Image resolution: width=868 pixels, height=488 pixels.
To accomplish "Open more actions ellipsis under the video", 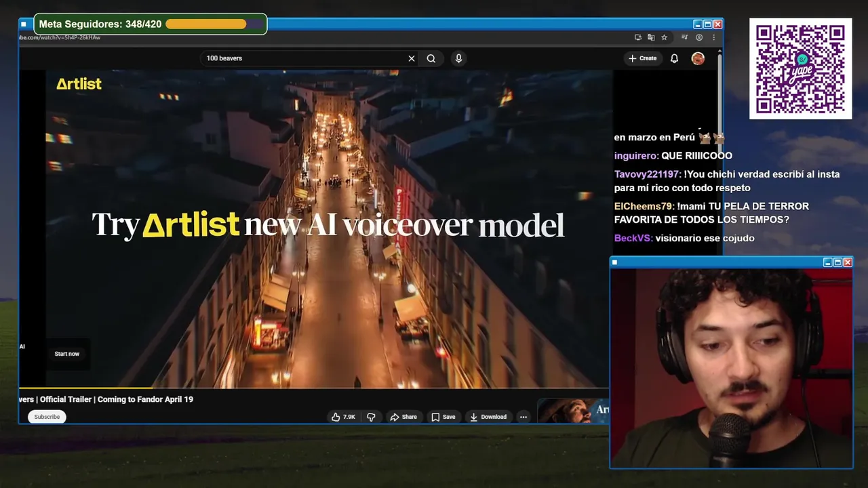I will 524,417.
